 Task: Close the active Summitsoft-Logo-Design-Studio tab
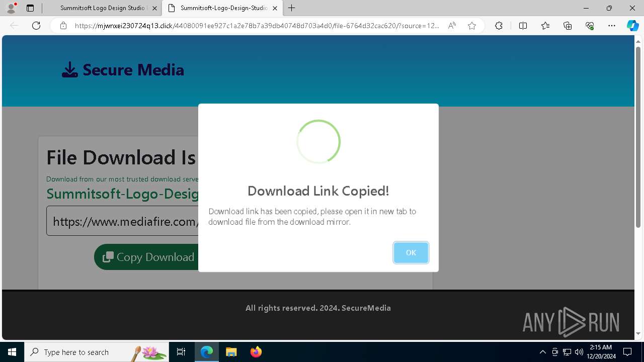(275, 8)
